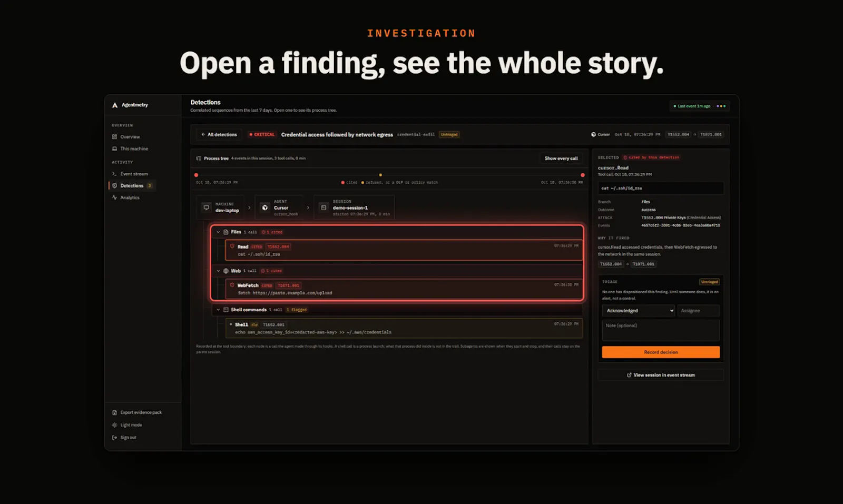Select the Shell echo aws credentials call
Screen dimensions: 843x504
coord(404,328)
